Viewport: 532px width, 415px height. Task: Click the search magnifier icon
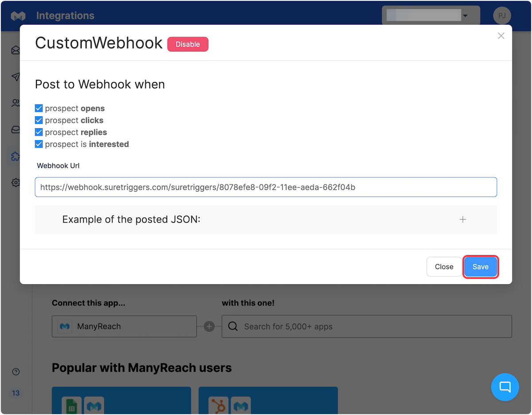pyautogui.click(x=233, y=326)
